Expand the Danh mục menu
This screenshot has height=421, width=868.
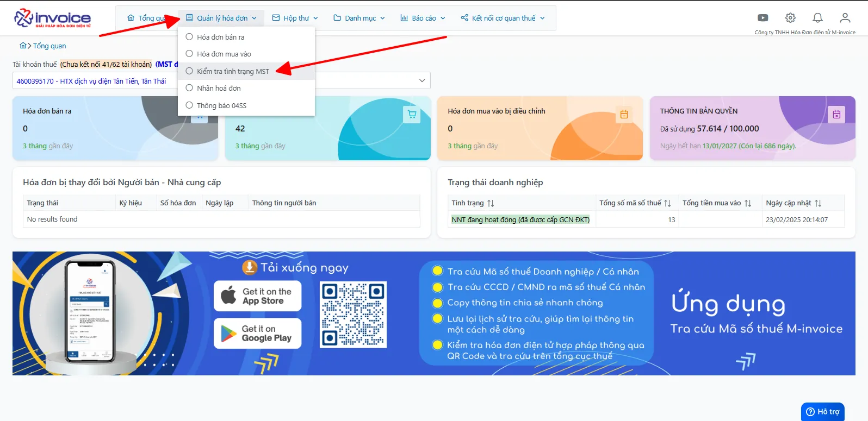(x=359, y=18)
